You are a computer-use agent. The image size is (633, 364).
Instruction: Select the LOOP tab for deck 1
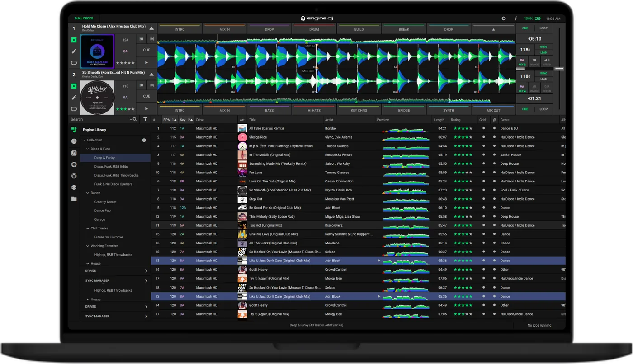543,28
